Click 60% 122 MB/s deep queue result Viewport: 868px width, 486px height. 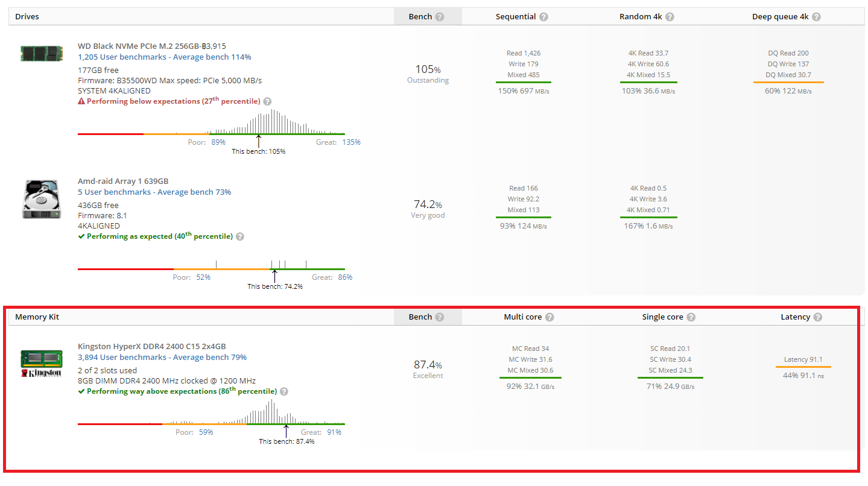(x=788, y=91)
